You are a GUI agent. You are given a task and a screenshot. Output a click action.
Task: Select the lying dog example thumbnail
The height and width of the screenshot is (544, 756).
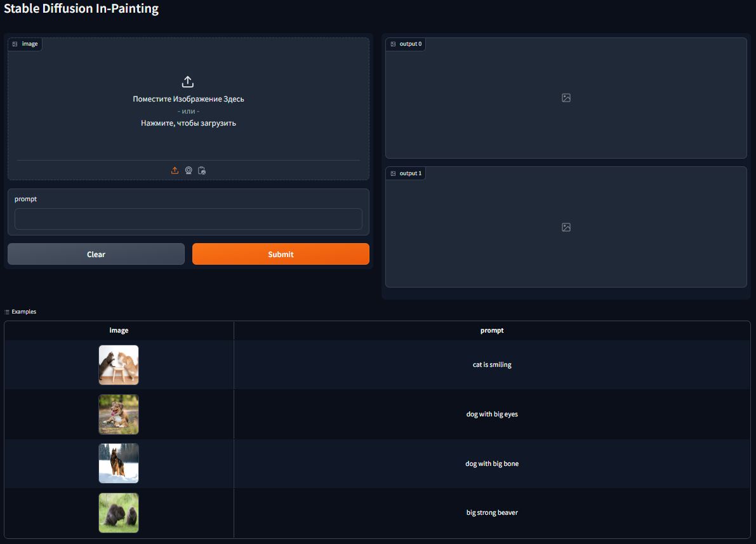tap(119, 415)
